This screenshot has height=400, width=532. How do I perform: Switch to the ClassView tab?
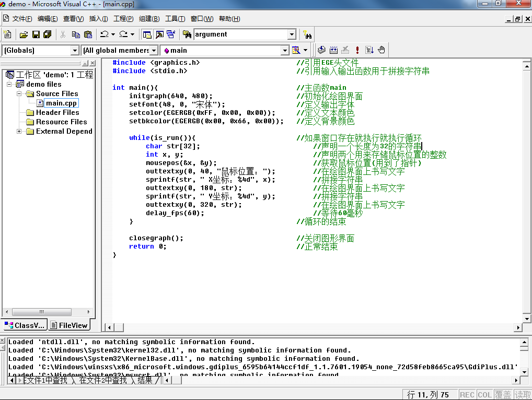click(x=25, y=325)
